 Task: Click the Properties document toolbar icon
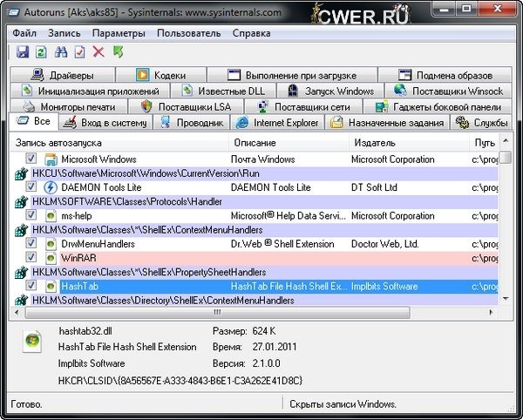(79, 52)
